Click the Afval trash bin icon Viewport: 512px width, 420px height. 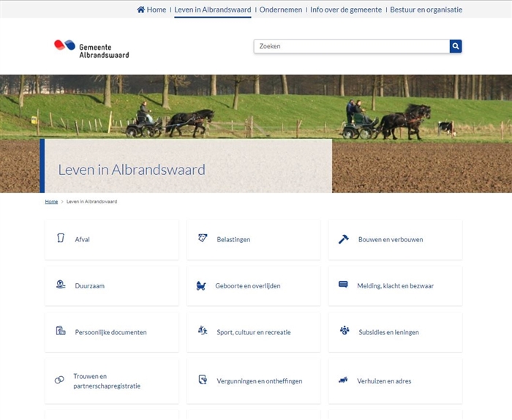[x=61, y=239]
